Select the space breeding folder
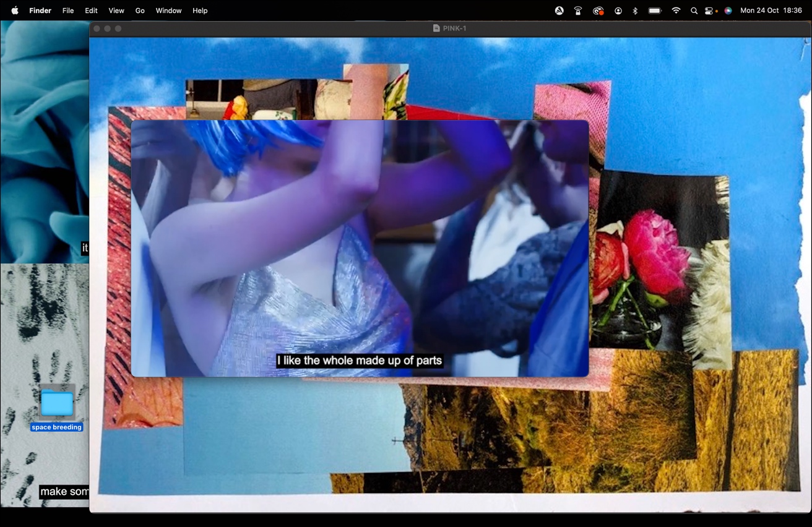812x527 pixels. 57,404
